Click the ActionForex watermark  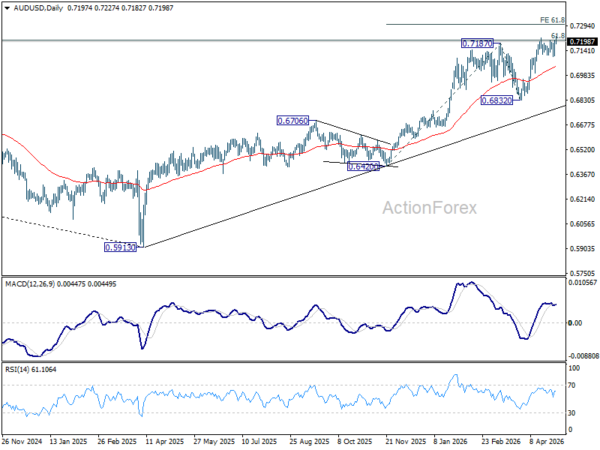point(430,208)
